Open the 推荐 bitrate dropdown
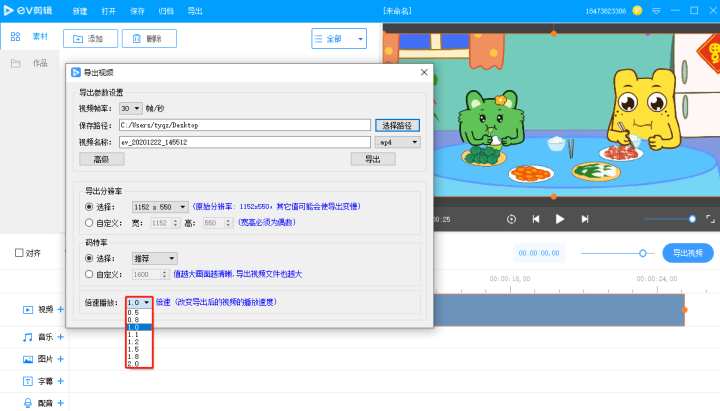 click(155, 259)
